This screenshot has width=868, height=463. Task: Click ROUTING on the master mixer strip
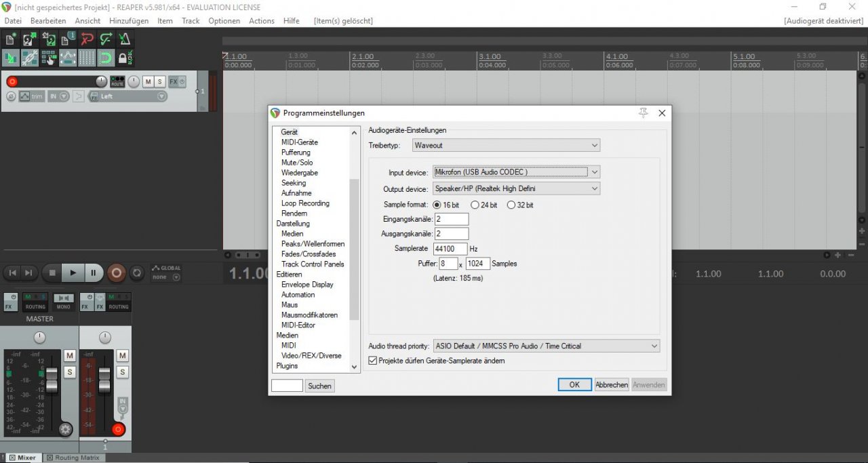(x=35, y=302)
